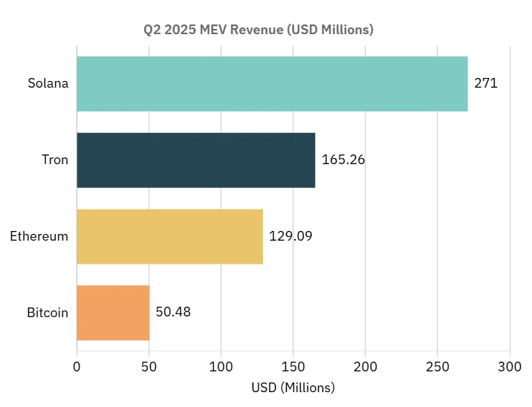Select the teal Solana bar

pos(273,84)
